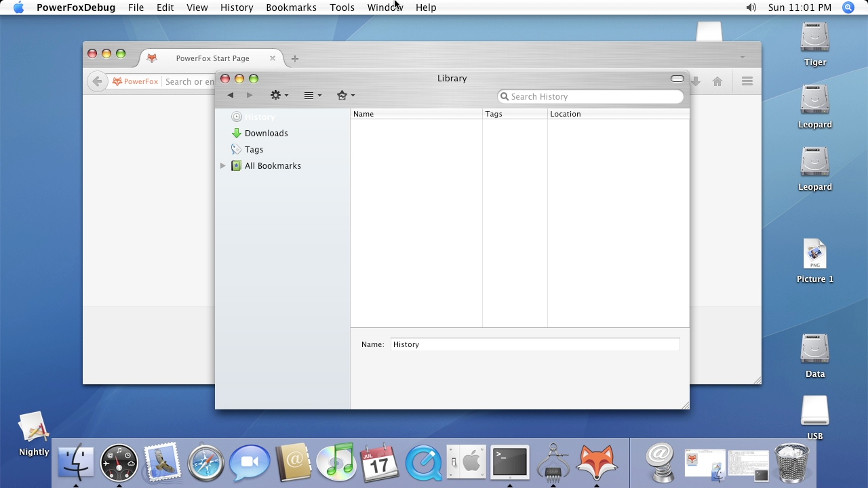
Task: Open the Edit menu
Action: pyautogui.click(x=165, y=7)
